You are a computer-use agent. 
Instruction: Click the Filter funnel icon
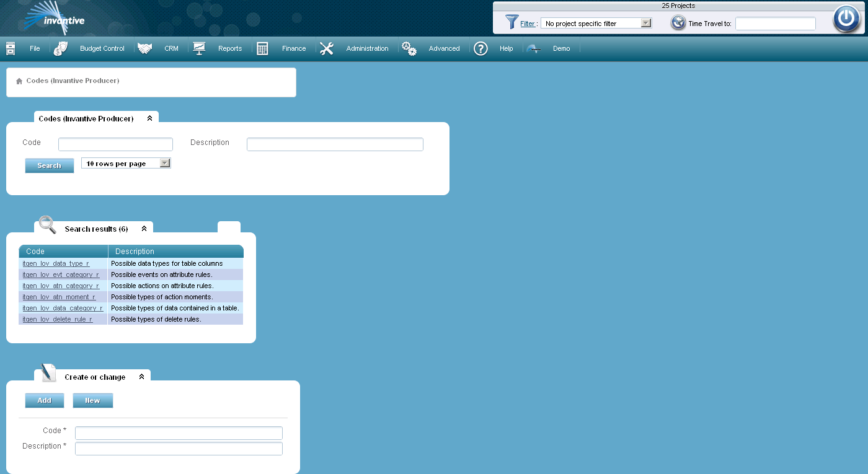coord(510,22)
